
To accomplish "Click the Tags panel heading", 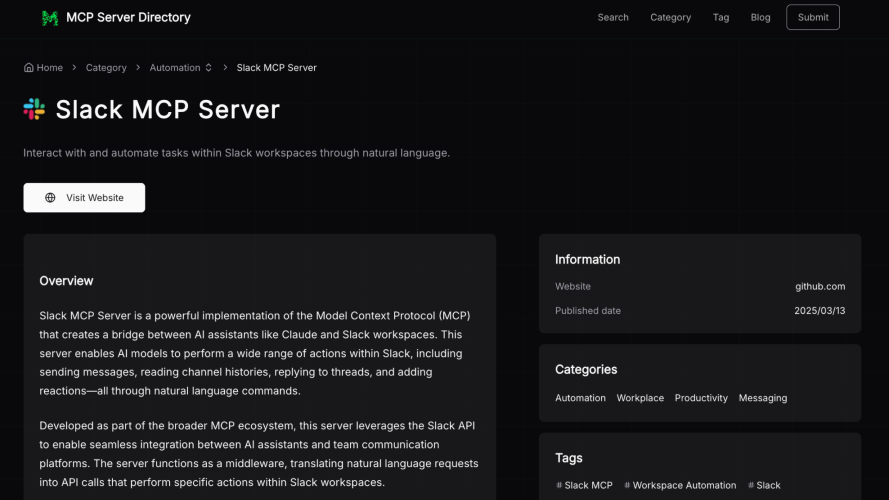I will (x=569, y=458).
